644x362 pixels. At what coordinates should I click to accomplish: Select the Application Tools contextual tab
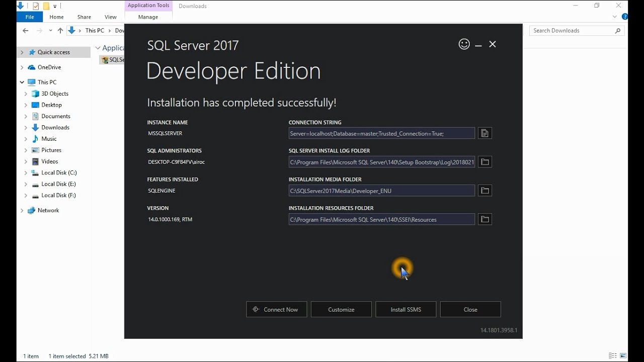click(x=148, y=6)
